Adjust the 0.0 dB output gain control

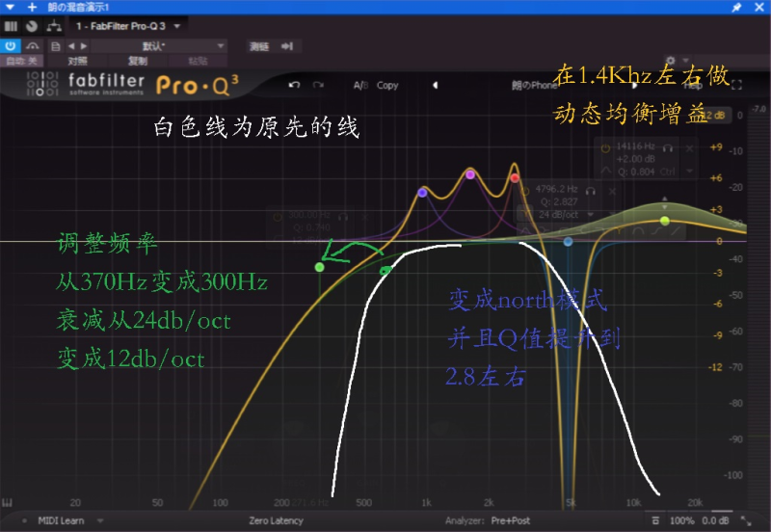coord(715,520)
